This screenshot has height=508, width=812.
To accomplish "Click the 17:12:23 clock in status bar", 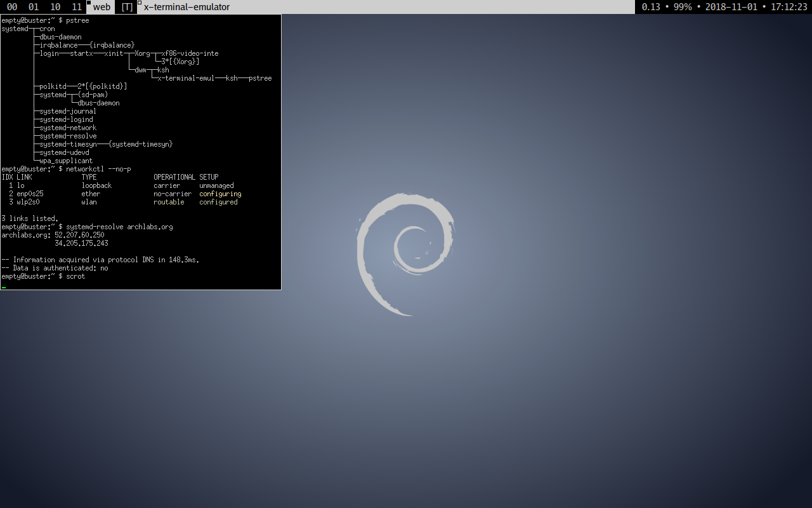I will [x=789, y=7].
